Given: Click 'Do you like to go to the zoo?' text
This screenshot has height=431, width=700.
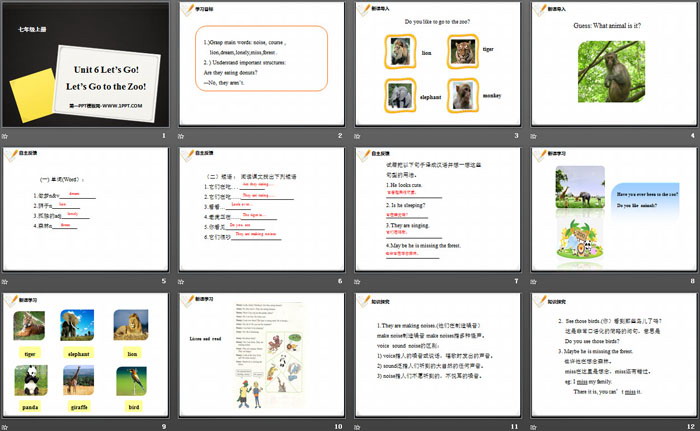Looking at the screenshot, I should [437, 21].
